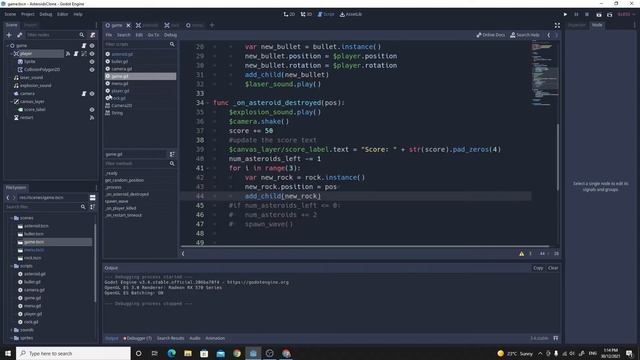Click the attach script icon beside node filter
Image resolution: width=640 pixels, height=360 pixels.
[x=93, y=35]
